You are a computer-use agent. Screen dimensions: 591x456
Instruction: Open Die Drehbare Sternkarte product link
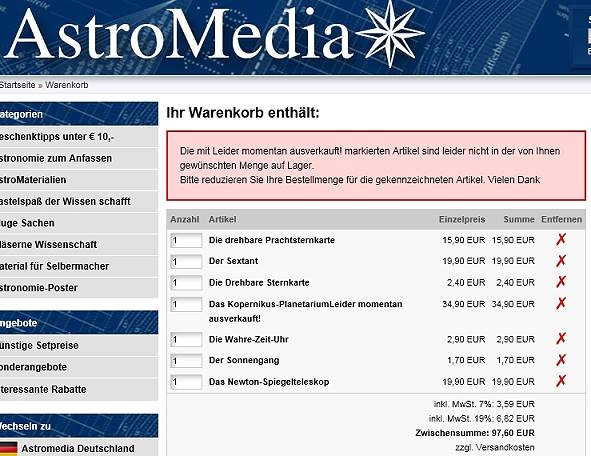pos(259,283)
